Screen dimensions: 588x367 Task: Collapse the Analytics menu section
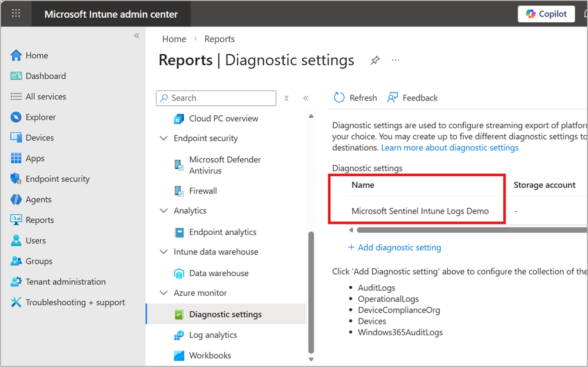click(164, 211)
